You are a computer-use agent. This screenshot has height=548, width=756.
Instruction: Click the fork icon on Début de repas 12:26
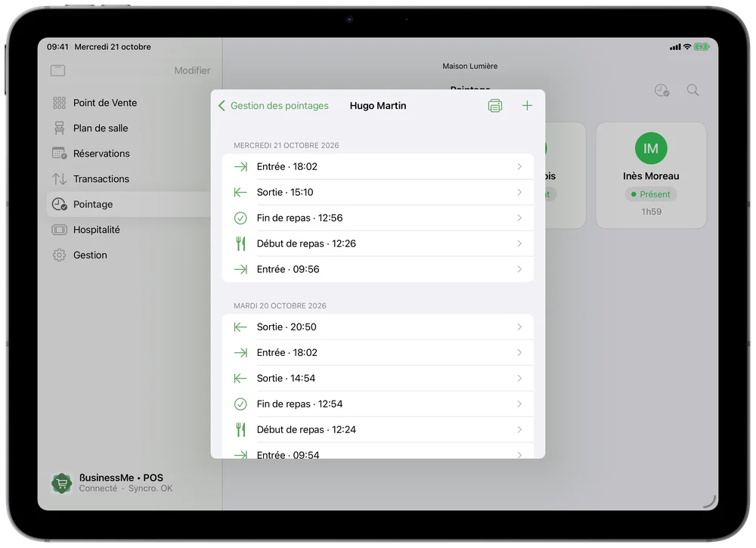(240, 243)
